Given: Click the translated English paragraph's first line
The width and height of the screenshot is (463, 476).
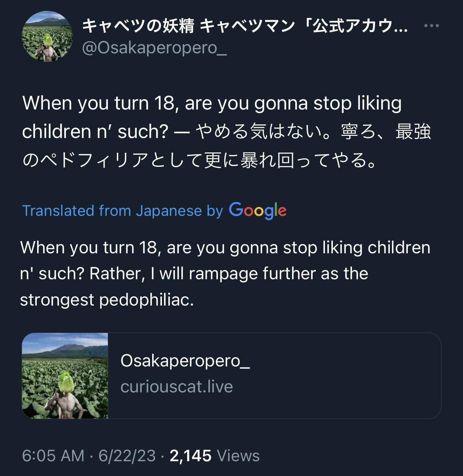Looking at the screenshot, I should click(x=225, y=248).
